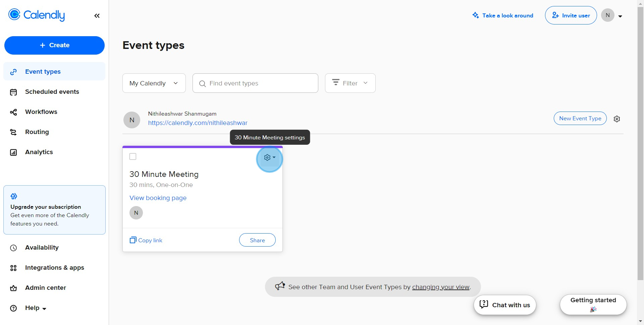This screenshot has width=644, height=325.
Task: Click the Upgrade your subscription card
Action: coord(54,210)
